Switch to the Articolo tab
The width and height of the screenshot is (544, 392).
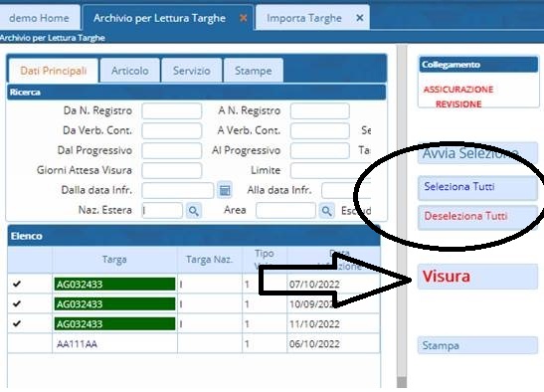pyautogui.click(x=129, y=71)
